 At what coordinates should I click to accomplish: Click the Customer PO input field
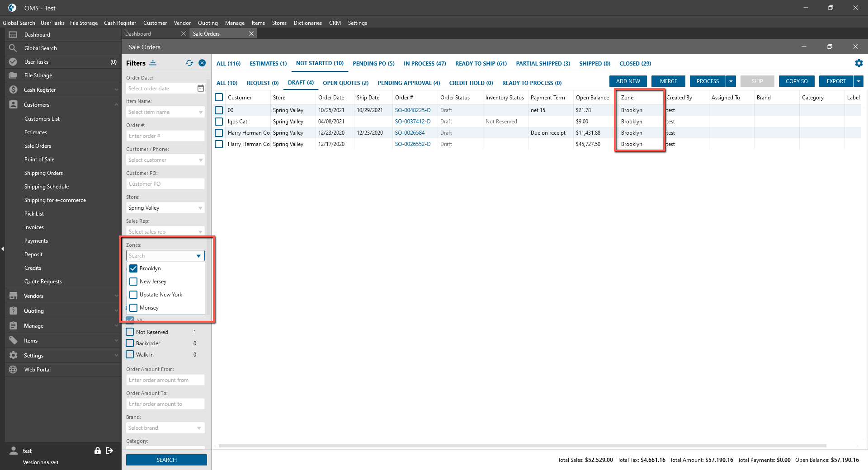click(165, 184)
